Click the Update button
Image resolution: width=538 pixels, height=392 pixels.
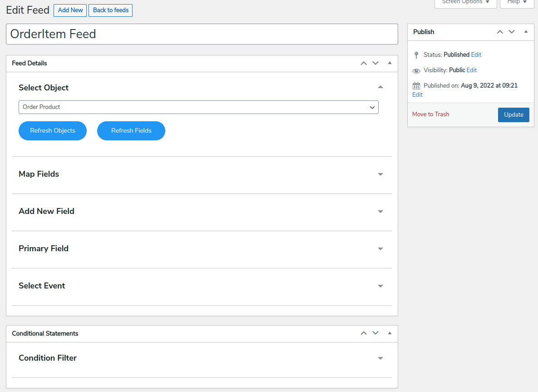click(x=513, y=114)
